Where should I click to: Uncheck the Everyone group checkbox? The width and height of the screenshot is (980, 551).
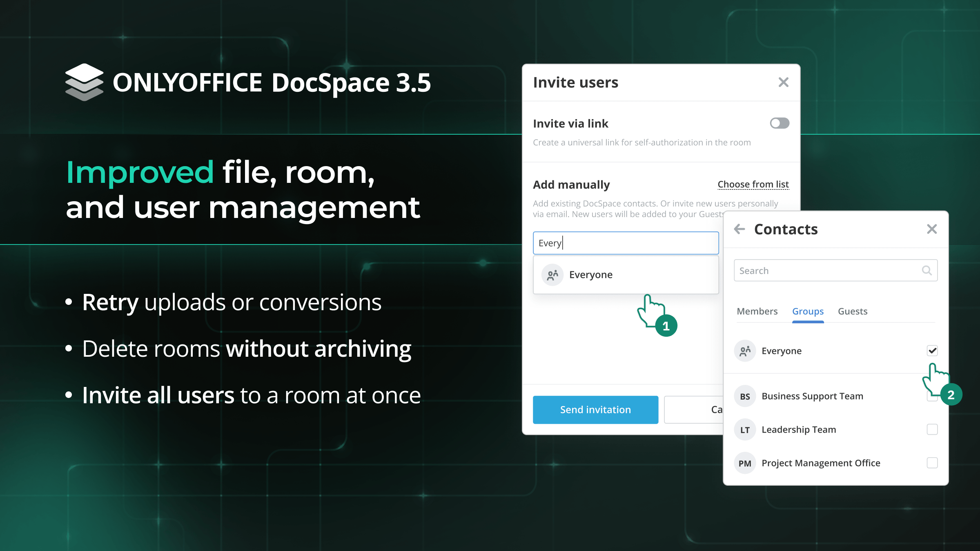coord(932,351)
